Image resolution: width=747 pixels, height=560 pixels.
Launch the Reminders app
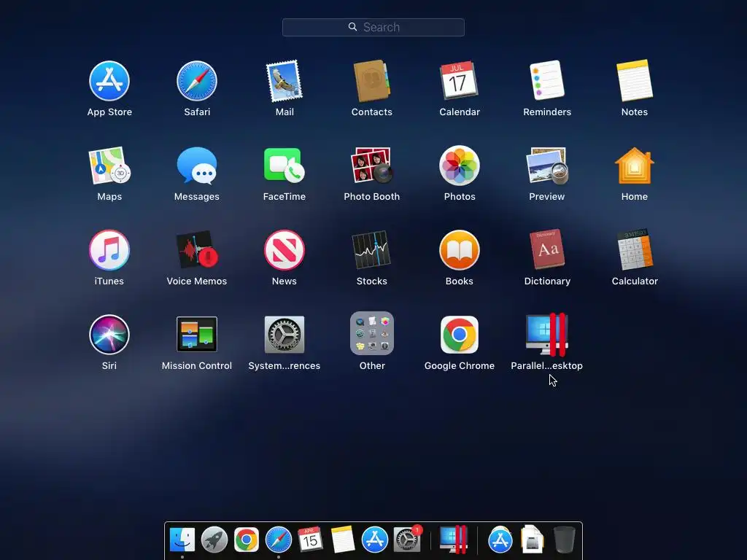547,80
